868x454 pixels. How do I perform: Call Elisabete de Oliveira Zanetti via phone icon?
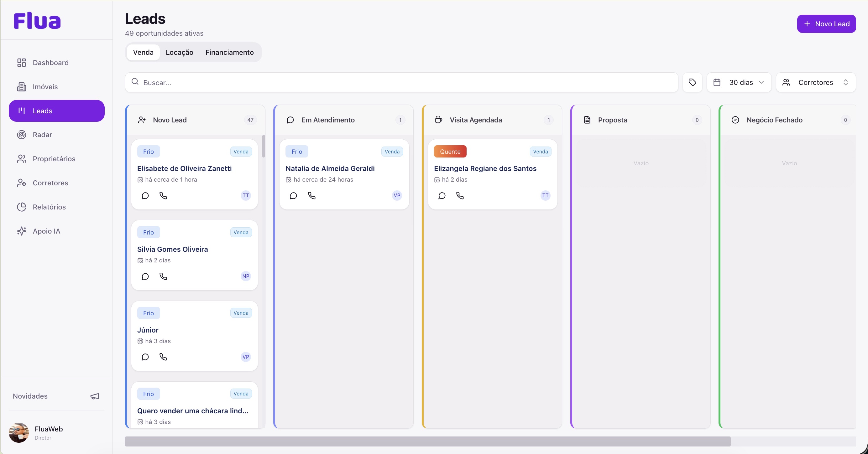pos(163,196)
